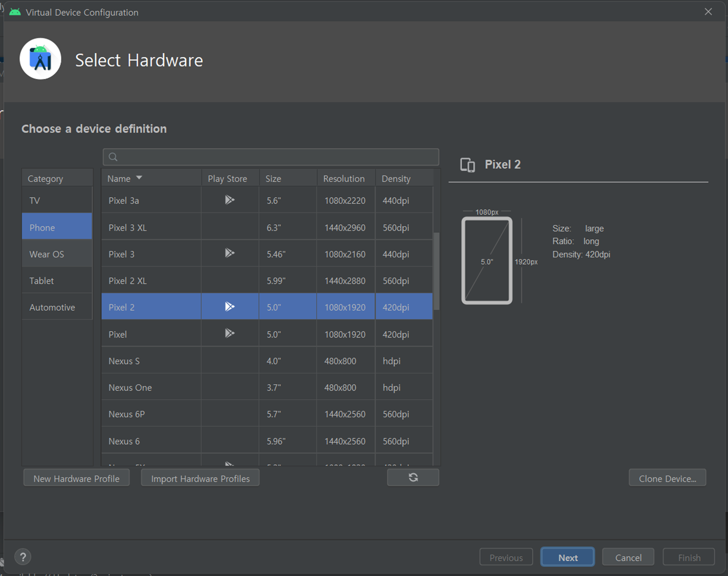Click the 1080x2160 resolution cell

(x=346, y=253)
